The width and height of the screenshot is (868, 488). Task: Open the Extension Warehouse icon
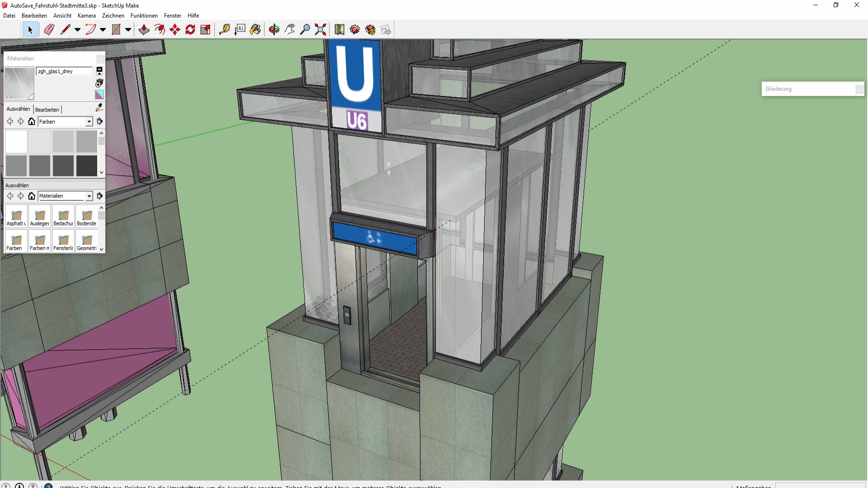tap(370, 30)
